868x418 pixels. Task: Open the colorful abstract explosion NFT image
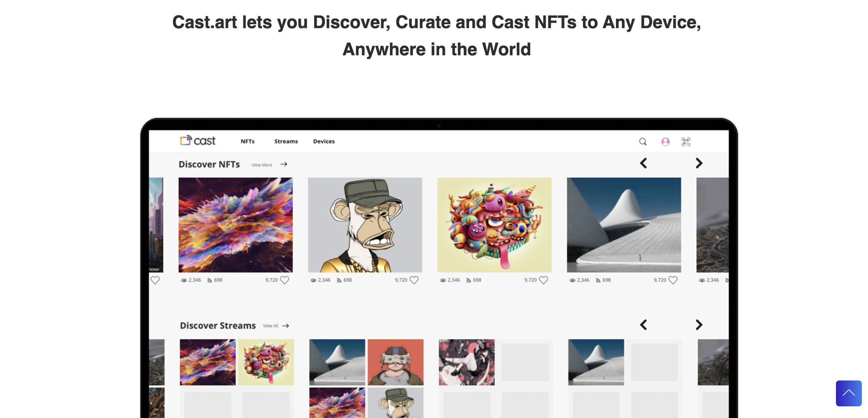pyautogui.click(x=235, y=225)
